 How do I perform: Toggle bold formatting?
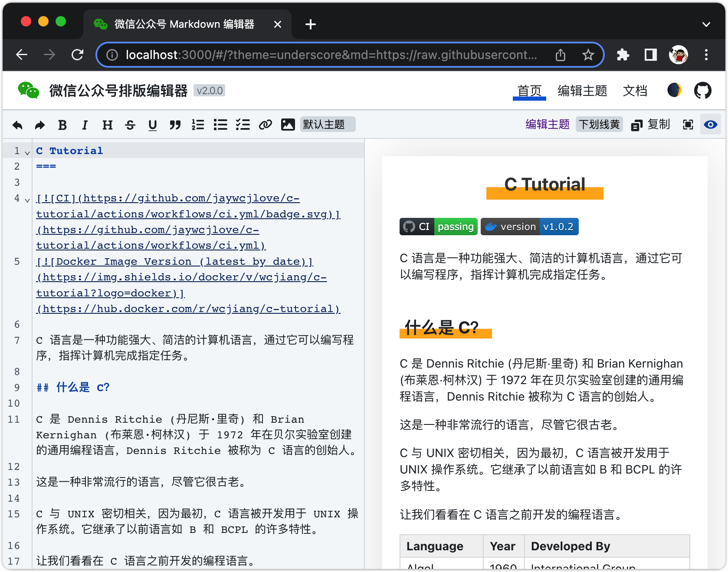pos(62,125)
